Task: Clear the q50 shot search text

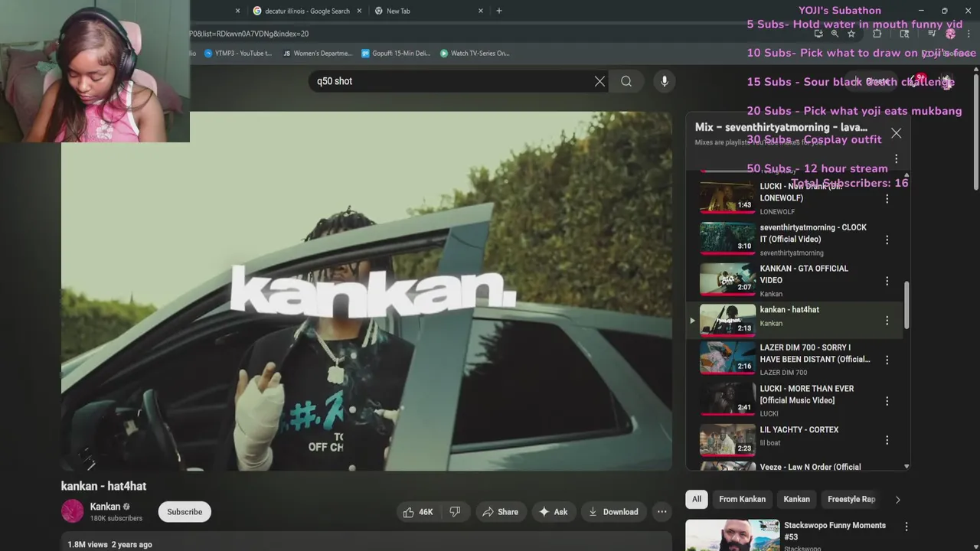Action: pyautogui.click(x=599, y=81)
